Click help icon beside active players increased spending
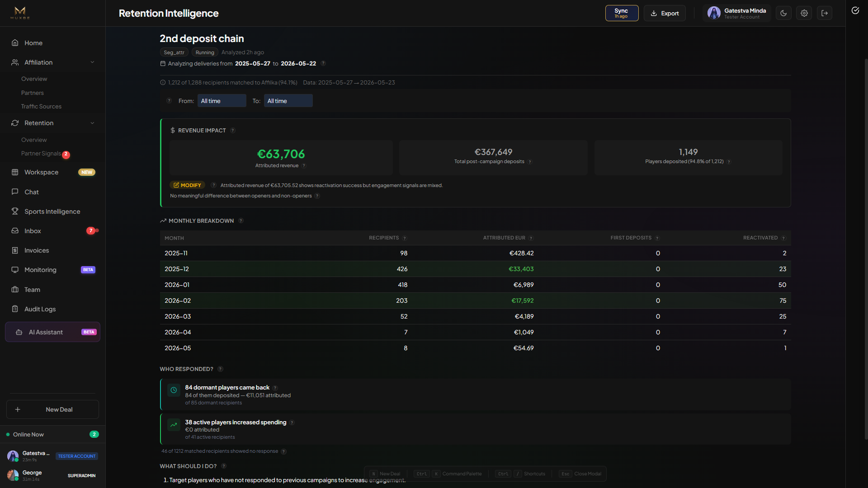This screenshot has height=488, width=868. 292,422
